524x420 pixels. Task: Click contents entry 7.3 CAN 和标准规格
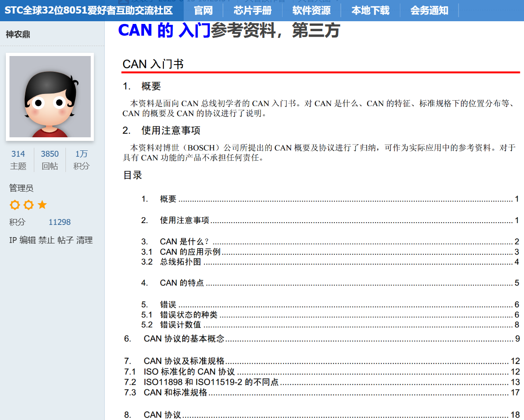322,392
